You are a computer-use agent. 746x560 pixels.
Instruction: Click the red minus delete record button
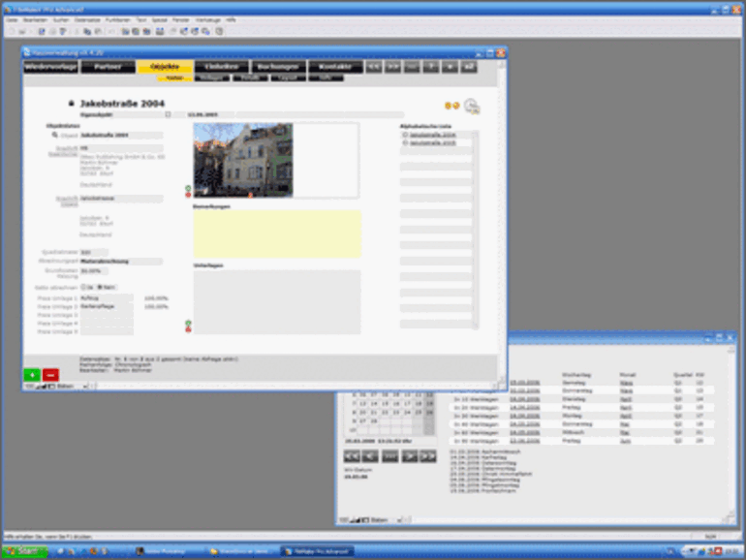coord(50,375)
